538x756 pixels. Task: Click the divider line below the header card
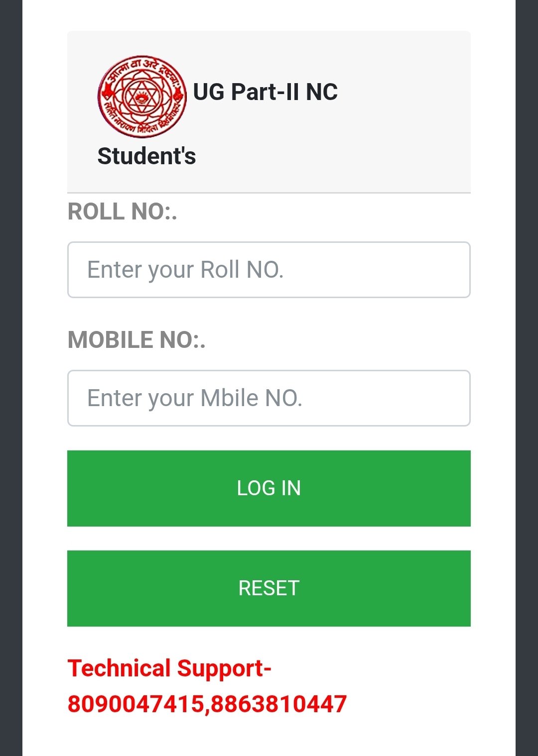coord(269,193)
